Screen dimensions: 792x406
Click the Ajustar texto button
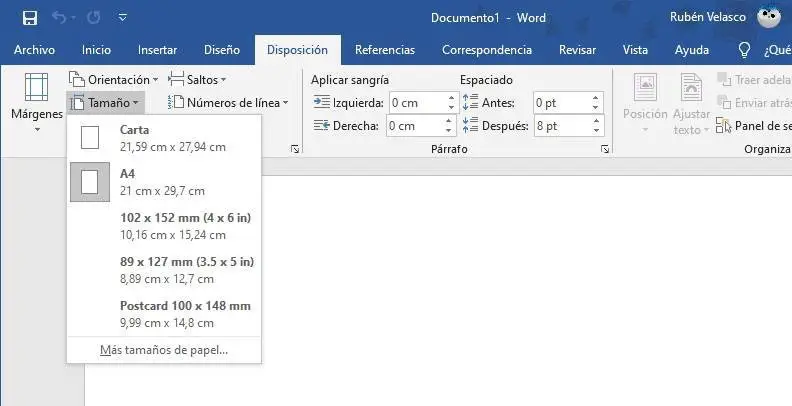pyautogui.click(x=691, y=104)
